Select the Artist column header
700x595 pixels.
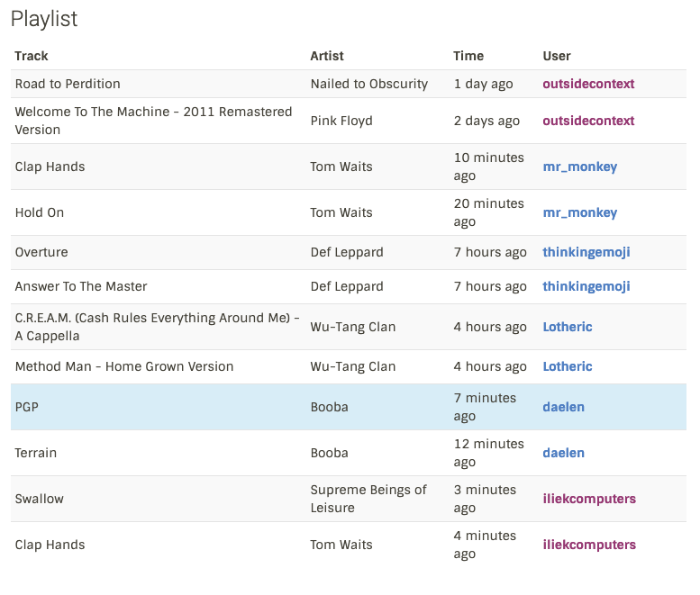pyautogui.click(x=327, y=56)
